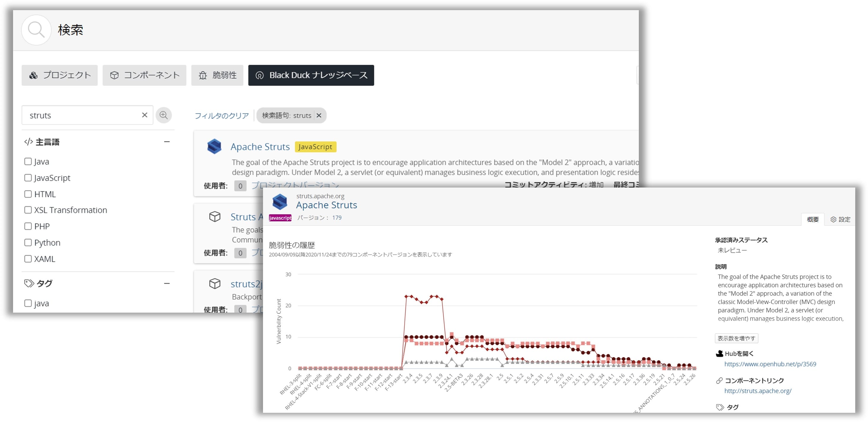868x422 pixels.
Task: Remove the 検索語句: struts filter chip
Action: (x=319, y=115)
